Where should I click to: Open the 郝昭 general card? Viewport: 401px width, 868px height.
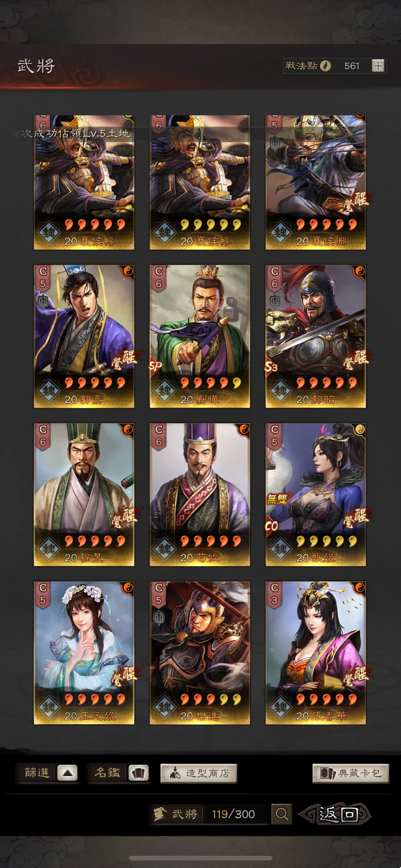click(x=315, y=337)
